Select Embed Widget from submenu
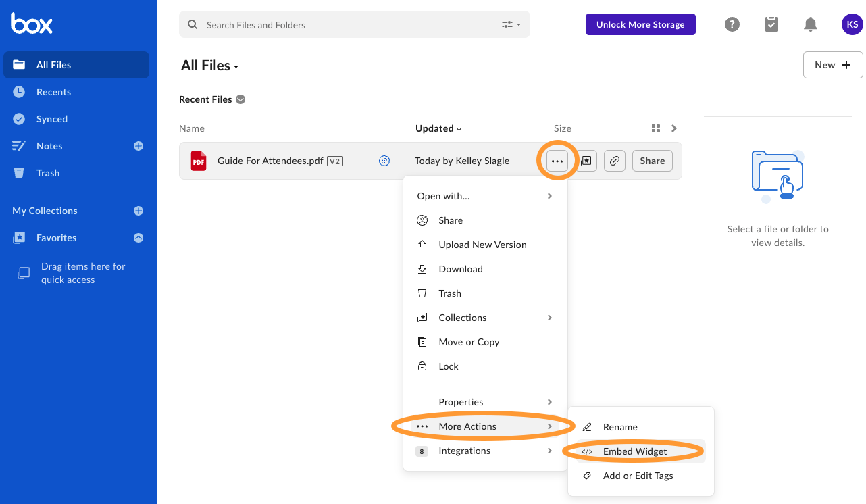Image resolution: width=866 pixels, height=504 pixels. coord(634,451)
